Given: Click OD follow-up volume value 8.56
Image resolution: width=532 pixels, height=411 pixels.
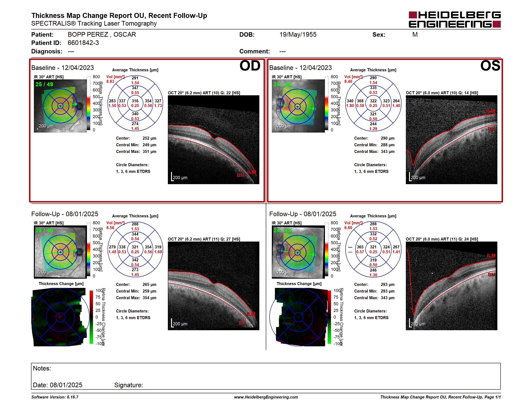Looking at the screenshot, I should [110, 228].
